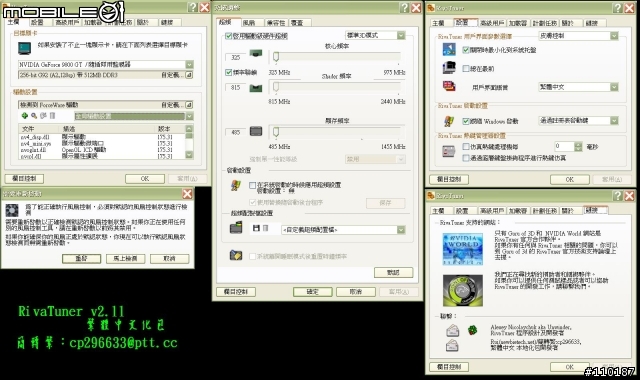The width and height of the screenshot is (640, 380).
Task: Open the green driver settings dropdown
Action: 189,116
